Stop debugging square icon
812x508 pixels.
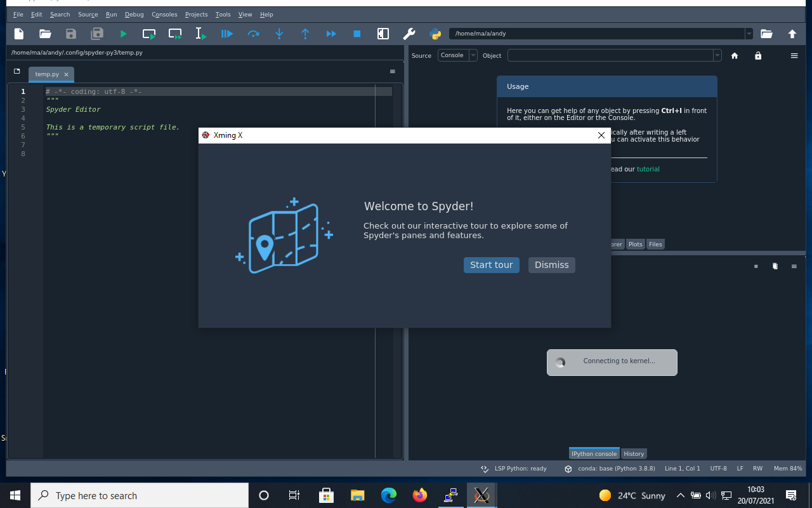pos(357,34)
